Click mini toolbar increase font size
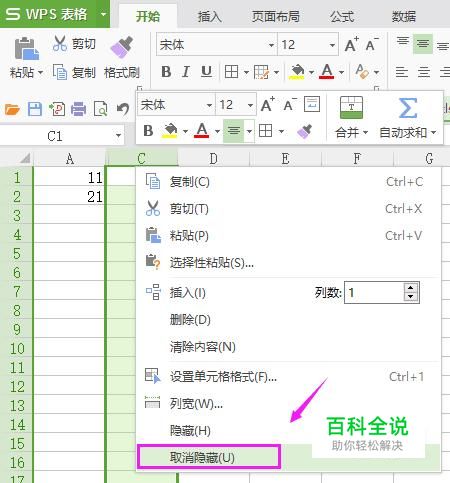The image size is (450, 483). [268, 105]
